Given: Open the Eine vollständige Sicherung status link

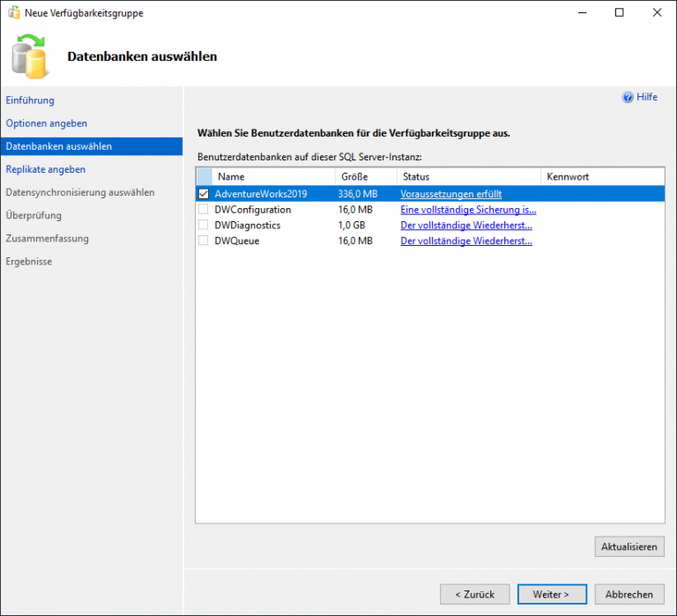Looking at the screenshot, I should pyautogui.click(x=468, y=210).
